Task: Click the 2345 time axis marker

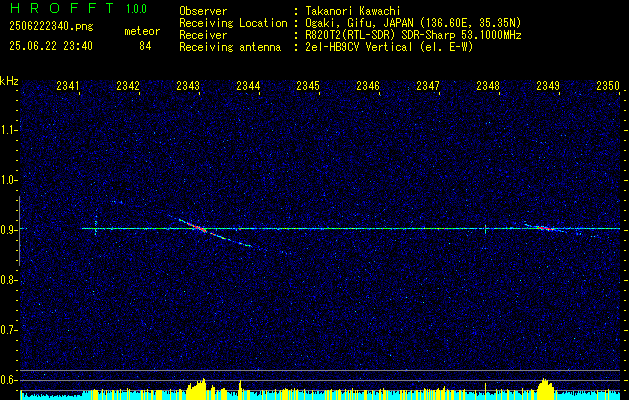Action: (308, 85)
